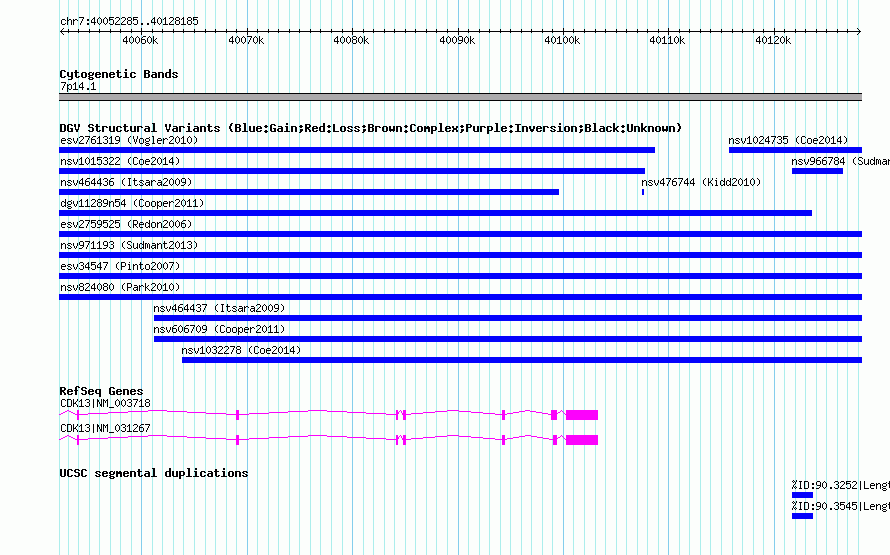This screenshot has width=890, height=555.
Task: Select variant label esv2761319 (Vogler2010)
Action: coord(129,140)
